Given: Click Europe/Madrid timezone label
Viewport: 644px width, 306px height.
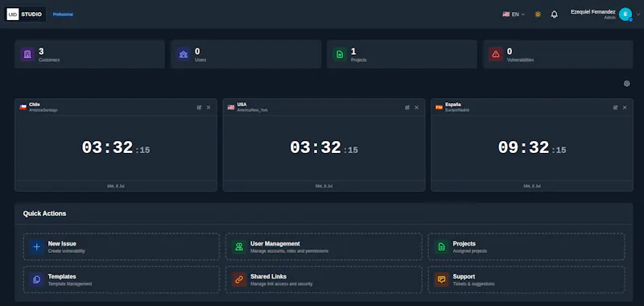Looking at the screenshot, I should 457,110.
